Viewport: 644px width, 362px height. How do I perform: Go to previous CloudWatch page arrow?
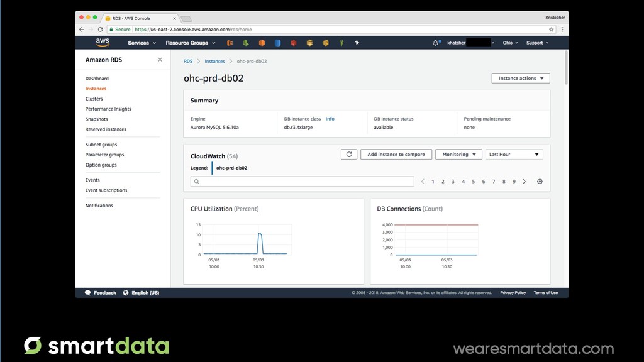pos(423,182)
